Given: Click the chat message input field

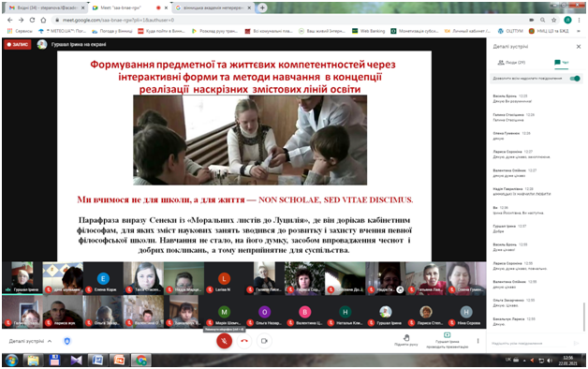Looking at the screenshot, I should point(530,343).
